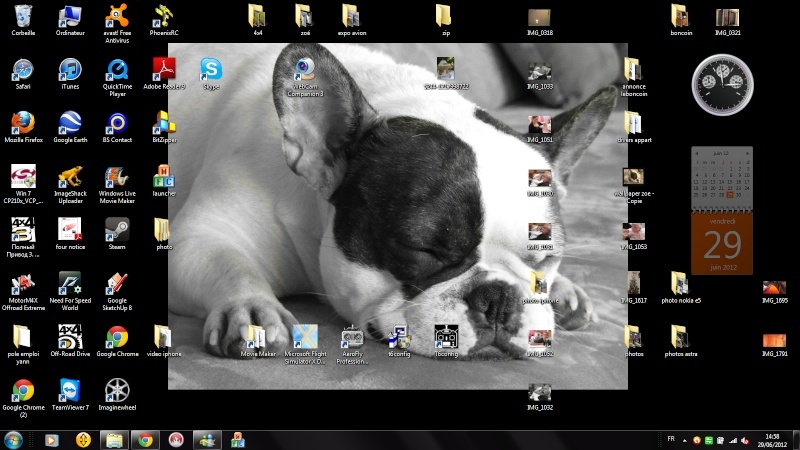This screenshot has width=800, height=450.
Task: Select the IMG_1032 photo file
Action: [x=539, y=397]
